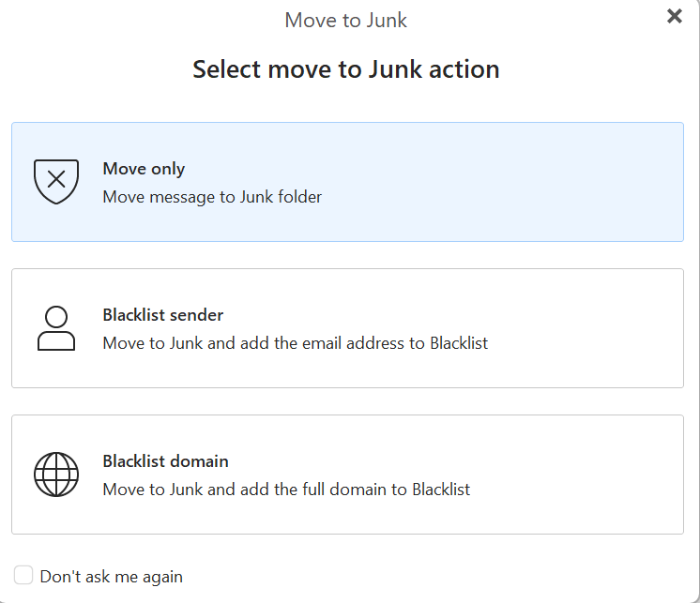Click "Move message to Junk folder" description
Viewport: 700px width, 603px height.
click(212, 197)
